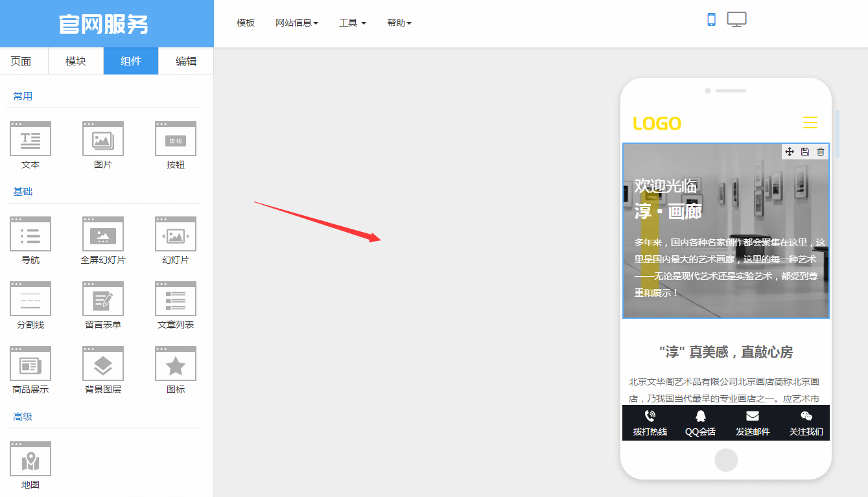This screenshot has width=868, height=497.
Task: Click the 拨打热线 hotline button
Action: [x=650, y=423]
